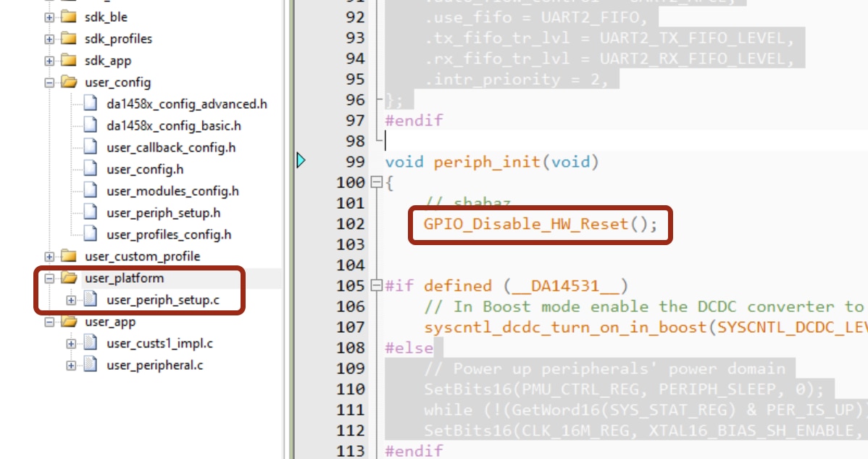Click file icon of user_callback_config.h
Viewport: 868px width, 459px height.
91,146
